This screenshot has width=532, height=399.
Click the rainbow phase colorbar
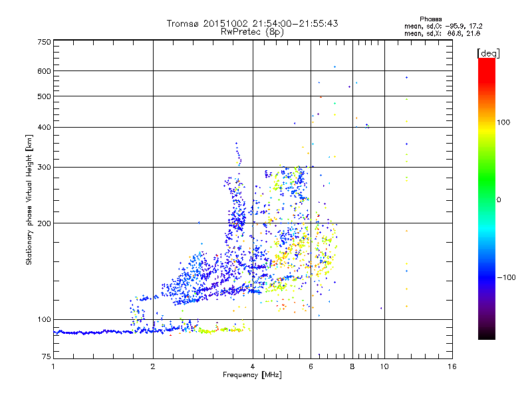click(x=487, y=198)
